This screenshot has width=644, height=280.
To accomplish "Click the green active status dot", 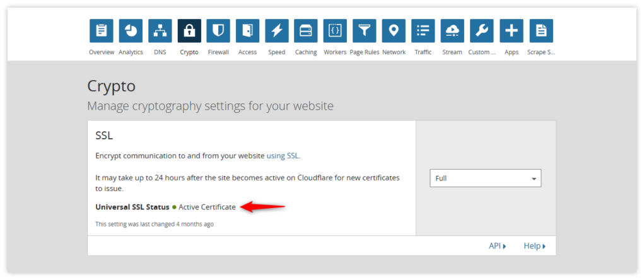I will tap(174, 207).
